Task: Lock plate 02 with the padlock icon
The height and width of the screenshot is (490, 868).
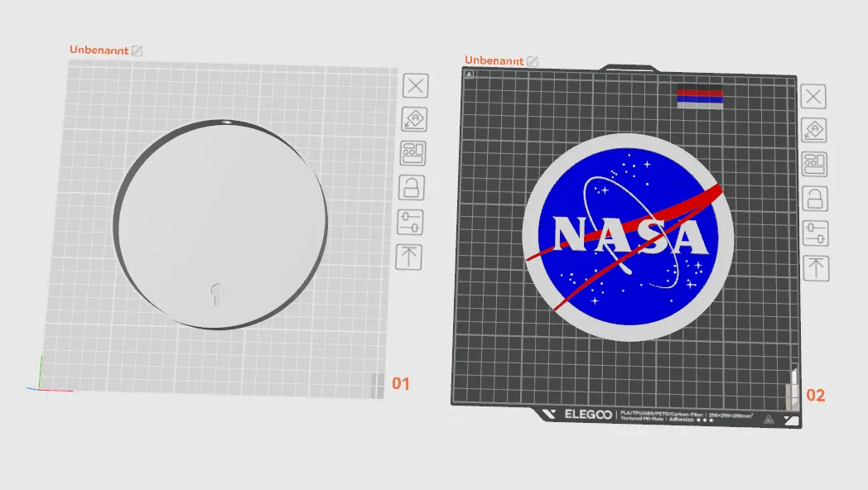Action: (813, 199)
